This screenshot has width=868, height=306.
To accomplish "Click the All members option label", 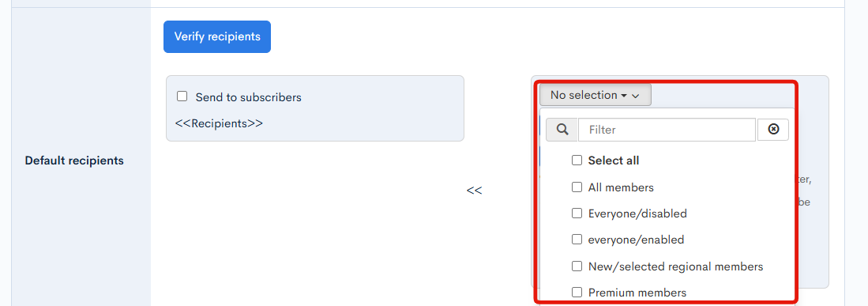I will coord(621,187).
